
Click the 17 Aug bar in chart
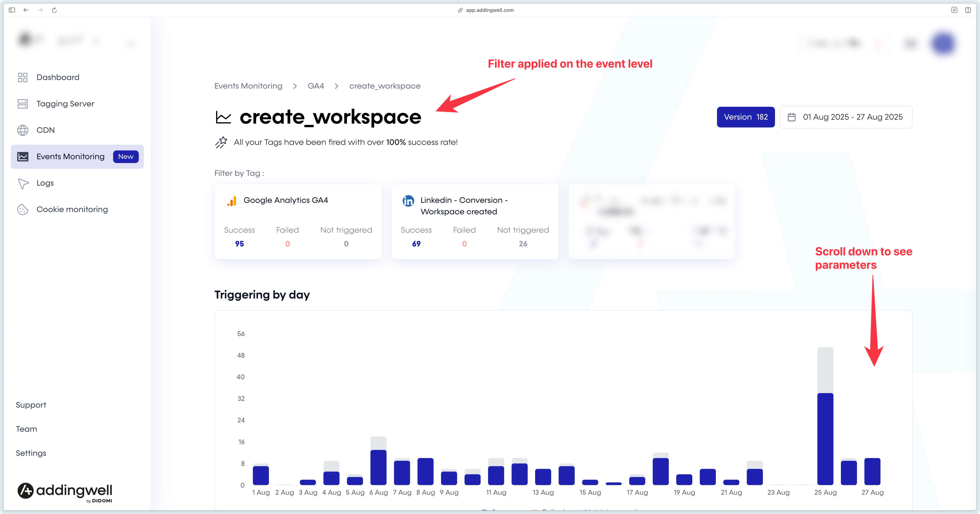(637, 480)
